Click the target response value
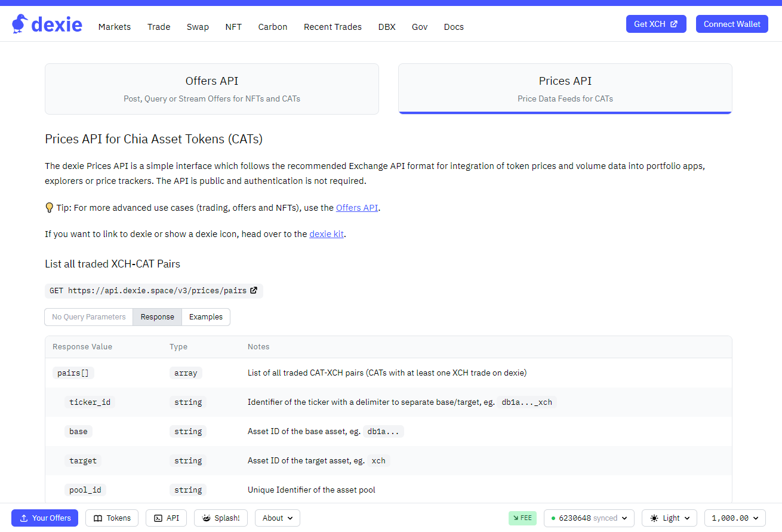This screenshot has width=782, height=532. [x=83, y=461]
